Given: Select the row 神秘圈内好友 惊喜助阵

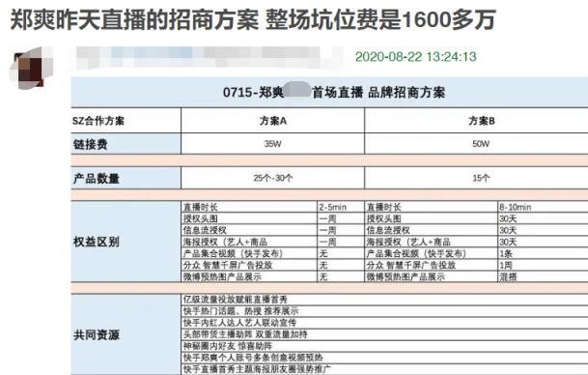Looking at the screenshot, I should [384, 346].
